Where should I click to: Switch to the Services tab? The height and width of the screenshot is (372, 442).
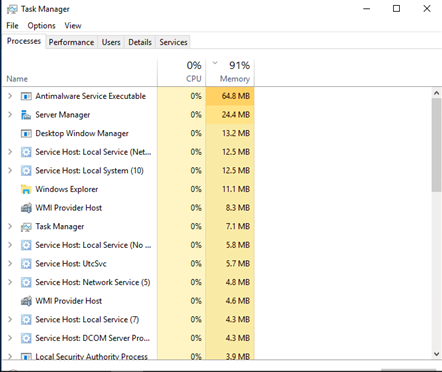coord(173,42)
